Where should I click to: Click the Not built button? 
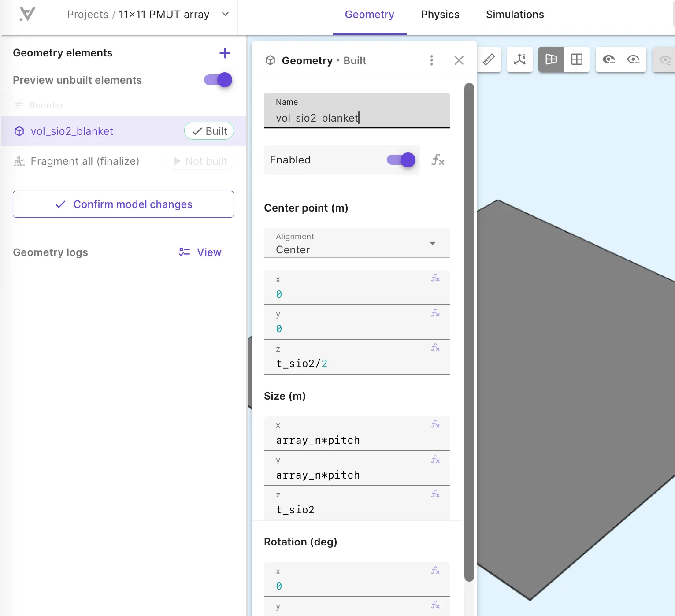200,161
